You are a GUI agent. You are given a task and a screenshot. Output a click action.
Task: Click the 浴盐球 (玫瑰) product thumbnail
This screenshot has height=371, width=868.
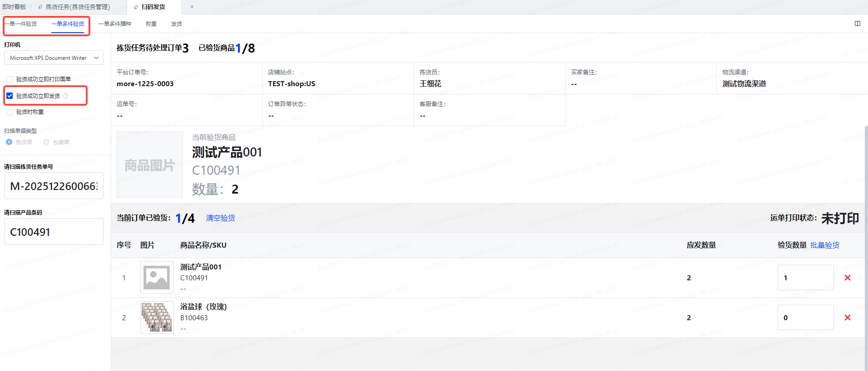pyautogui.click(x=157, y=317)
